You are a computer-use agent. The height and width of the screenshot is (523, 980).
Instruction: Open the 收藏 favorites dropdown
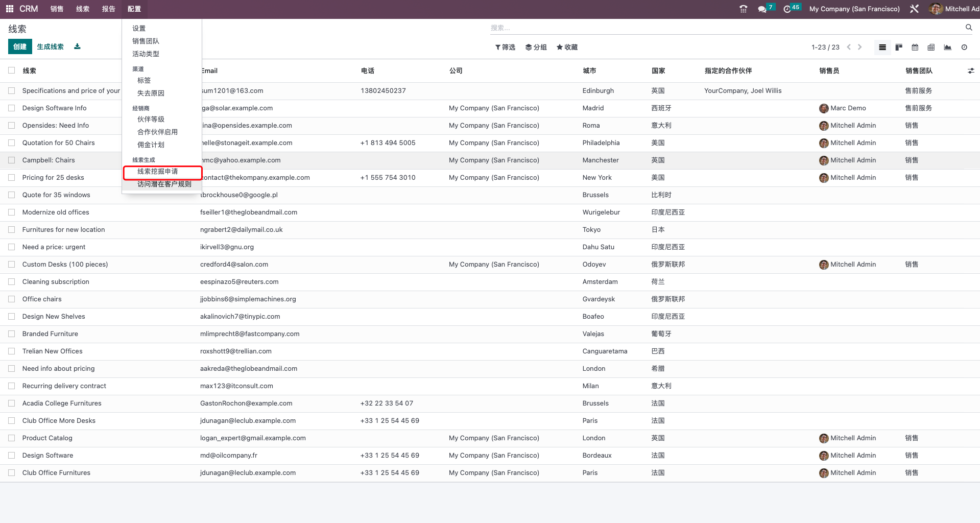click(566, 47)
